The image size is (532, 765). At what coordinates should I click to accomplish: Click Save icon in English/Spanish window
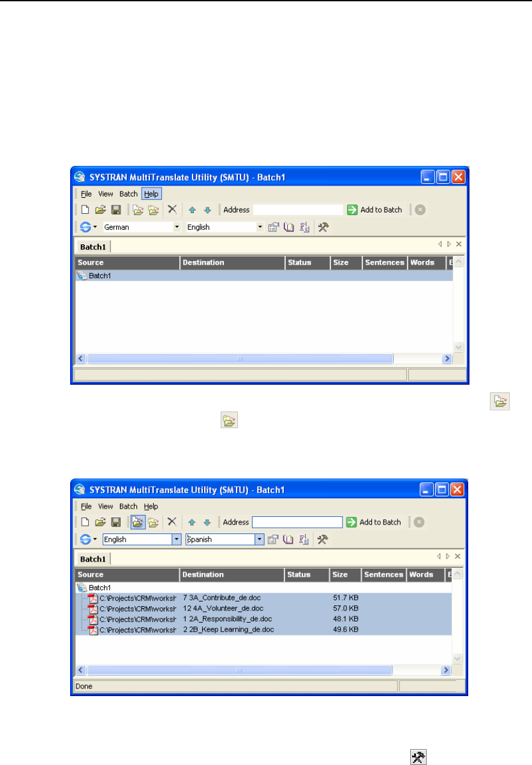(x=116, y=522)
